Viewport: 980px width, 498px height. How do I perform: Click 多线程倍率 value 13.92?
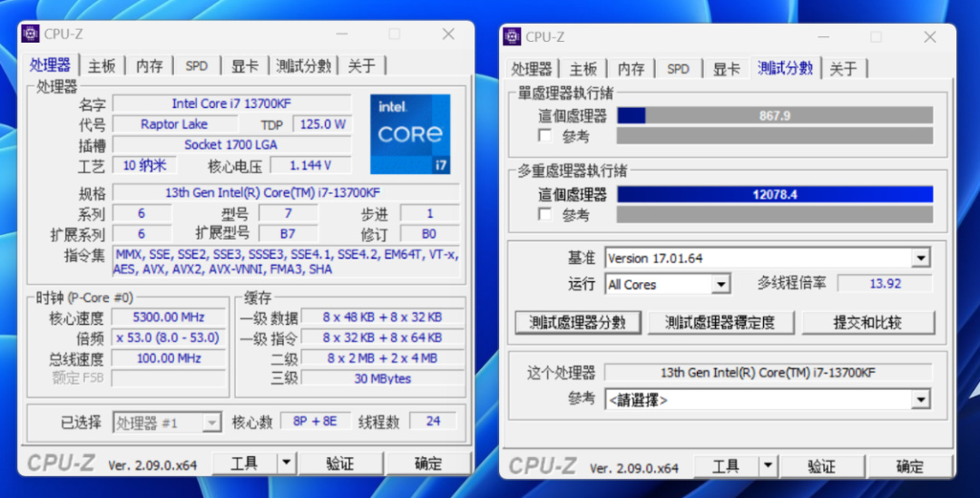tap(885, 283)
